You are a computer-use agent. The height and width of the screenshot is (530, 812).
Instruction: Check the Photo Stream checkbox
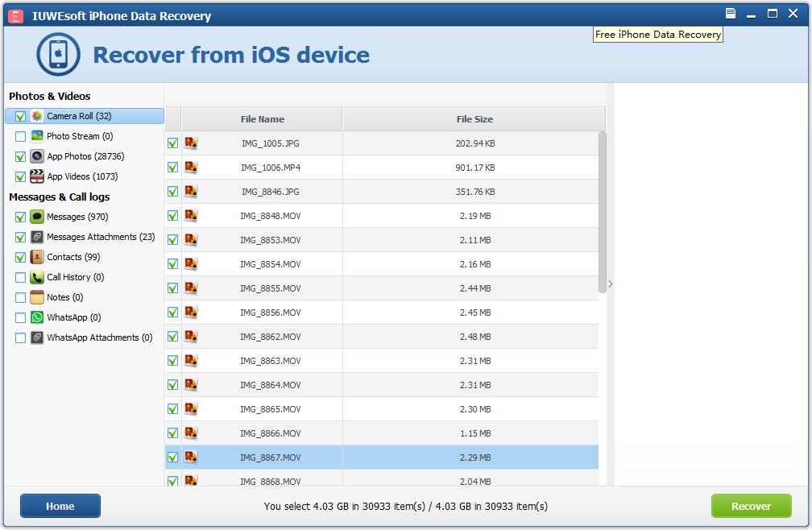coord(20,137)
